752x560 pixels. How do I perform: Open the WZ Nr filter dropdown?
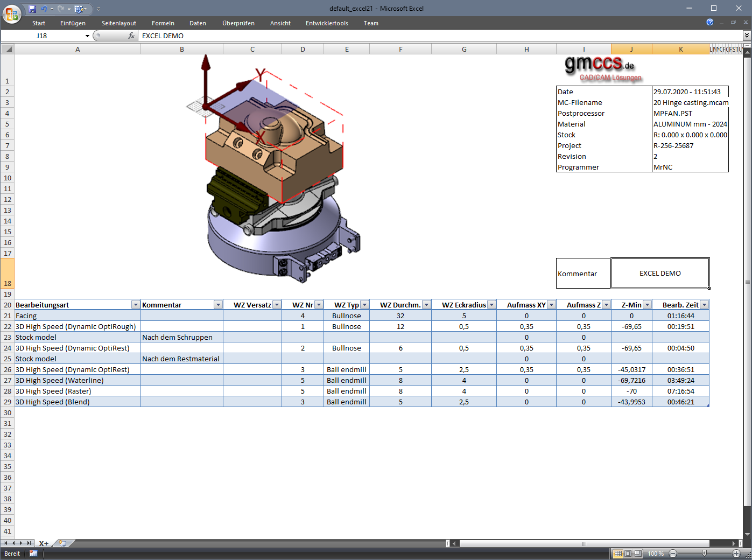[x=319, y=305]
